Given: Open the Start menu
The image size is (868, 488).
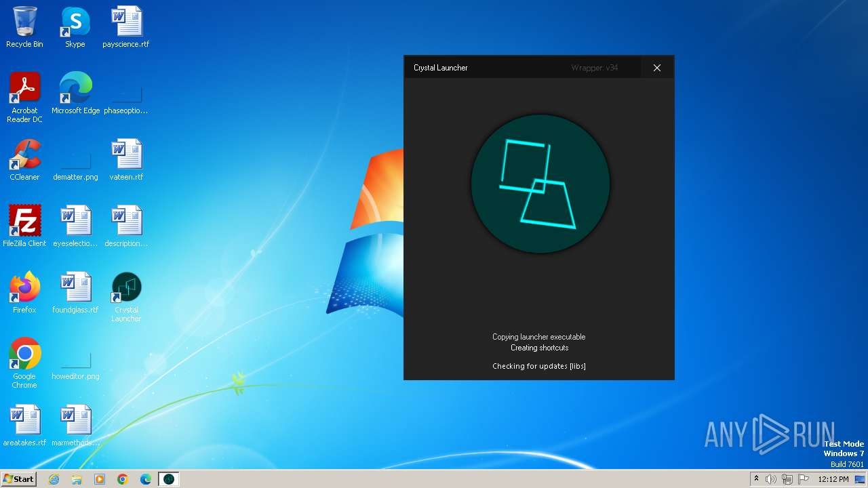Looking at the screenshot, I should click(19, 479).
